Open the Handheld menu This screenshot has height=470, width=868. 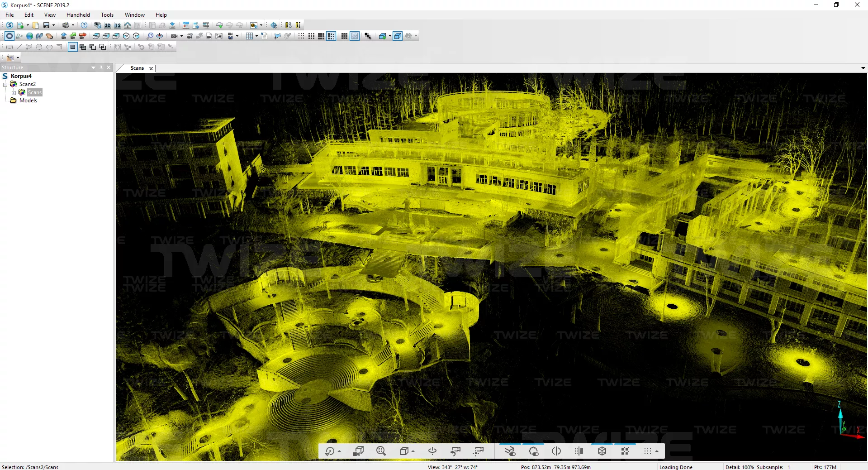tap(78, 15)
